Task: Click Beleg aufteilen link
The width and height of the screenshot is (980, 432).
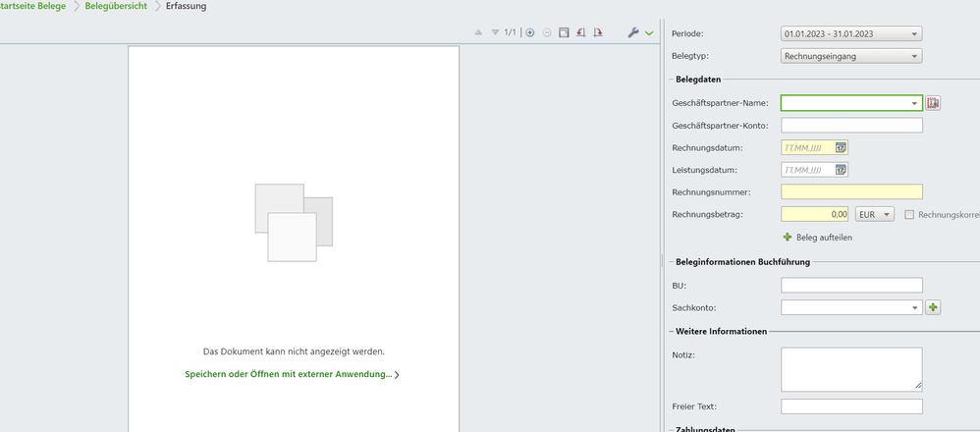Action: (x=824, y=238)
